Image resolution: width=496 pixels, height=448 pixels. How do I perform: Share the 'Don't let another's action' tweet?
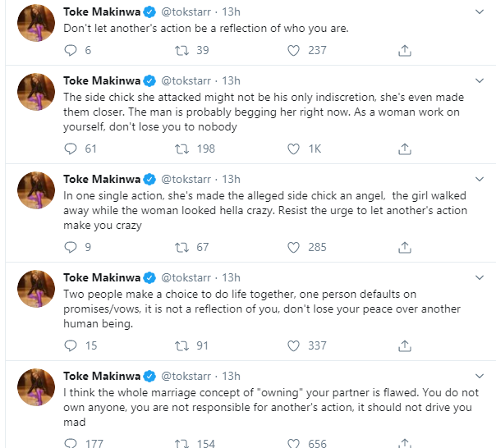coord(404,51)
